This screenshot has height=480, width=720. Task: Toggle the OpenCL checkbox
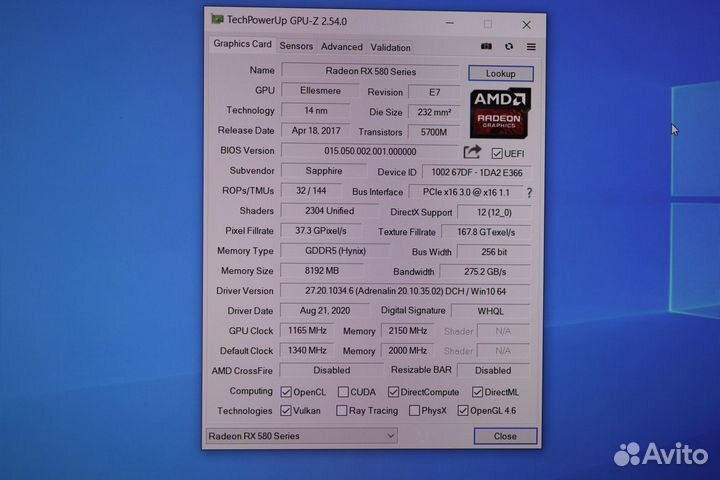pos(286,392)
